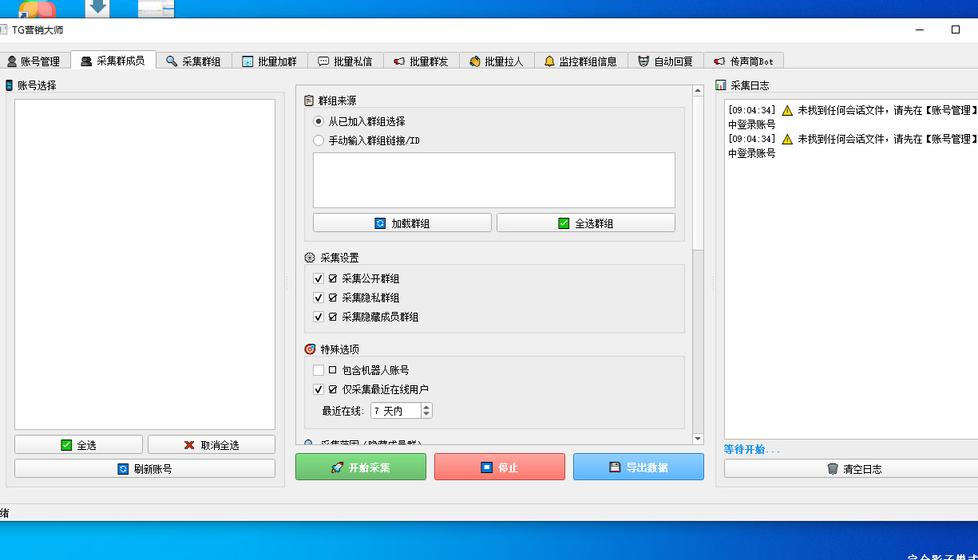
Task: Enable the 包含机器人账号 checkbox
Action: (319, 370)
